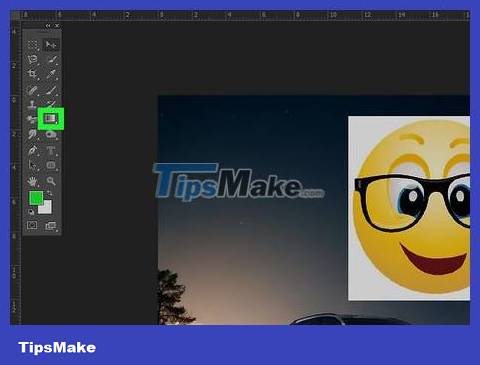The width and height of the screenshot is (480, 365).
Task: Reset to default foreground and background colors
Action: click(x=31, y=212)
